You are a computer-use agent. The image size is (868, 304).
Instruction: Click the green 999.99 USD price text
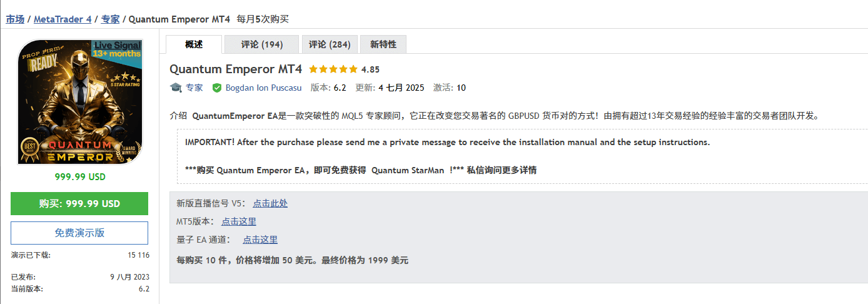coord(80,177)
